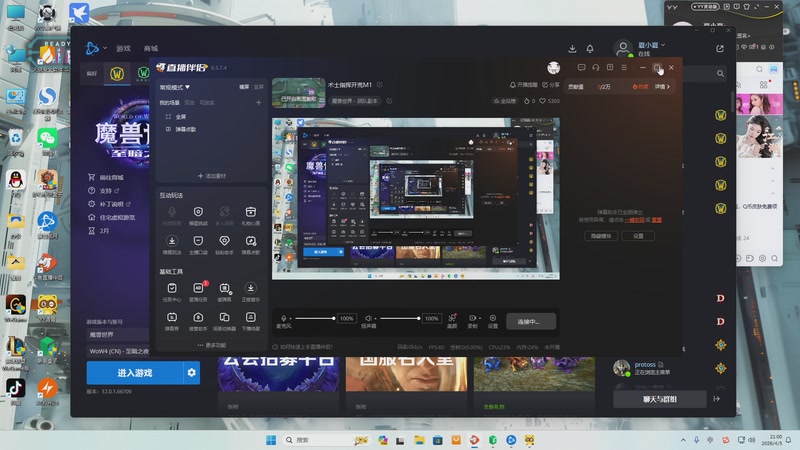Switch to 竖屏 portrait mode

259,87
